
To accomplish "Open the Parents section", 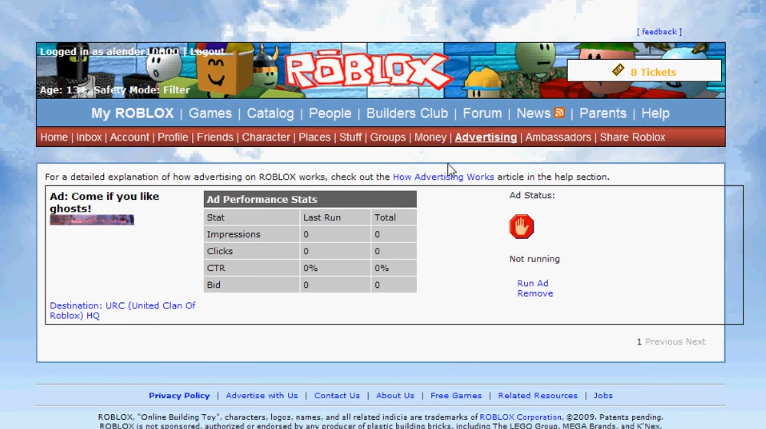I will pyautogui.click(x=603, y=113).
